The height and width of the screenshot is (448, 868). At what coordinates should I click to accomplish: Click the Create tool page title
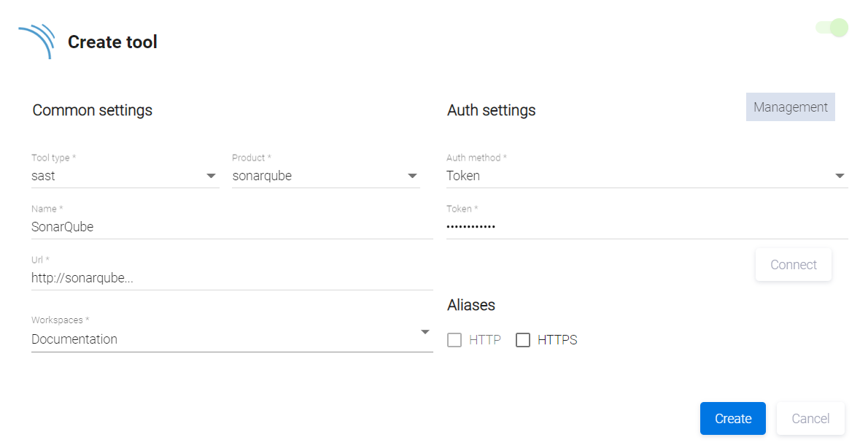[x=112, y=42]
